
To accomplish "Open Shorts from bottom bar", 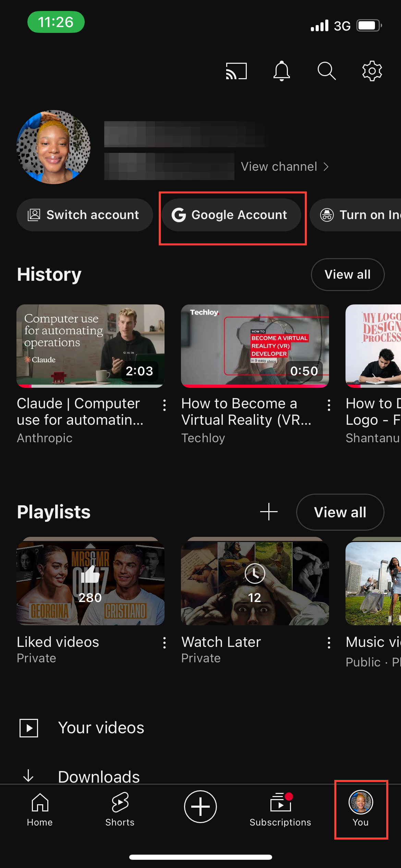I will tap(120, 809).
